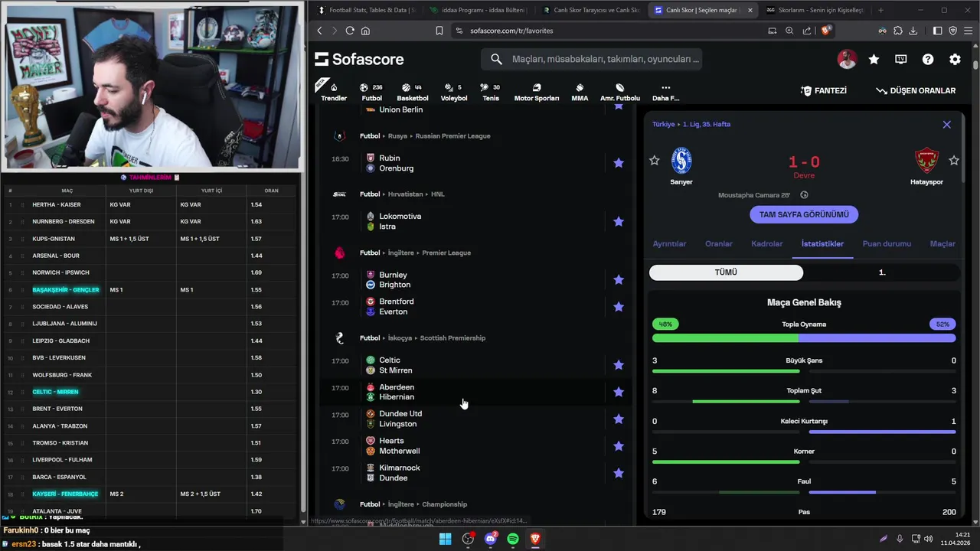This screenshot has width=980, height=551.
Task: Click the Sofascore logo
Action: click(359, 59)
